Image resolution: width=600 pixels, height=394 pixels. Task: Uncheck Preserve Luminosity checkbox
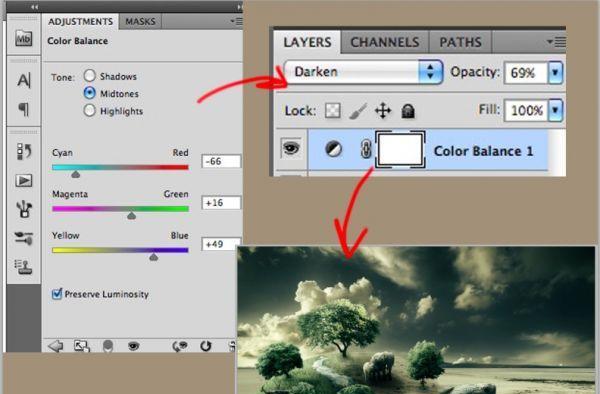tap(57, 294)
